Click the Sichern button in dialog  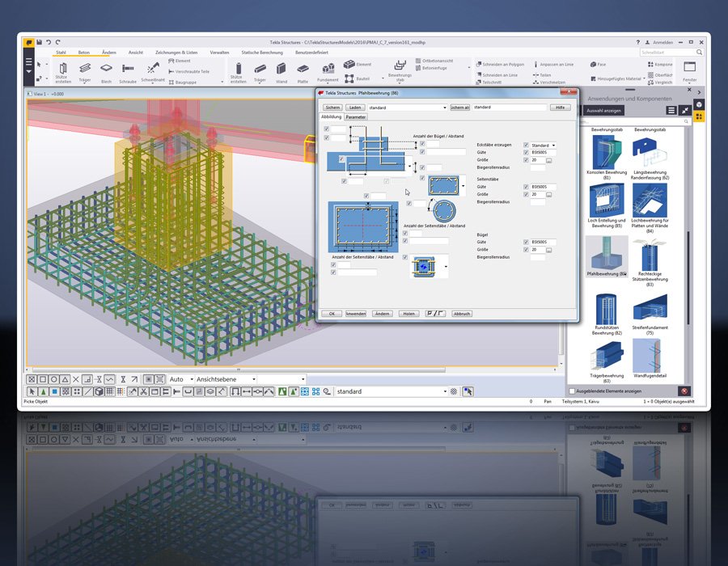click(x=332, y=108)
